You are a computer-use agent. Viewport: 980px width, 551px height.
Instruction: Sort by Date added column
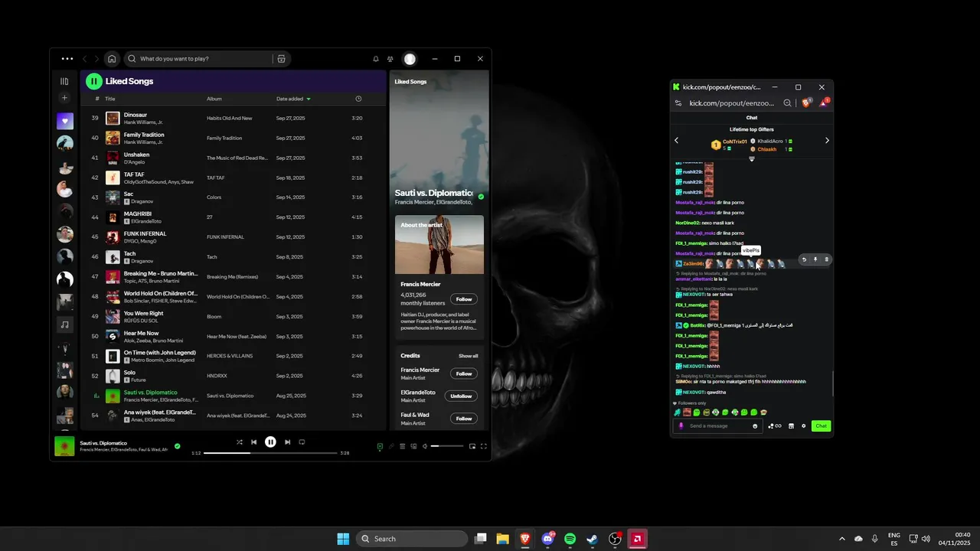[x=294, y=99]
